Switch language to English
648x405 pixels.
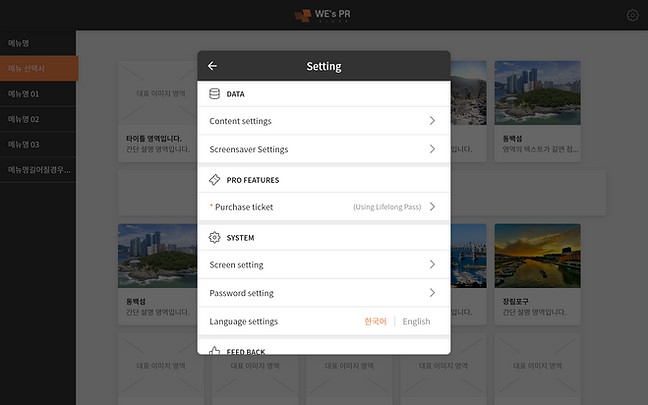416,322
